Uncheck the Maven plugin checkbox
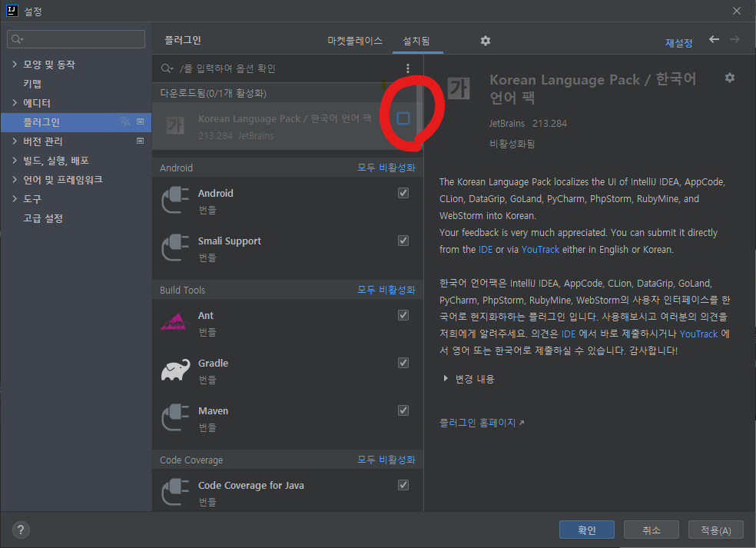 [403, 410]
